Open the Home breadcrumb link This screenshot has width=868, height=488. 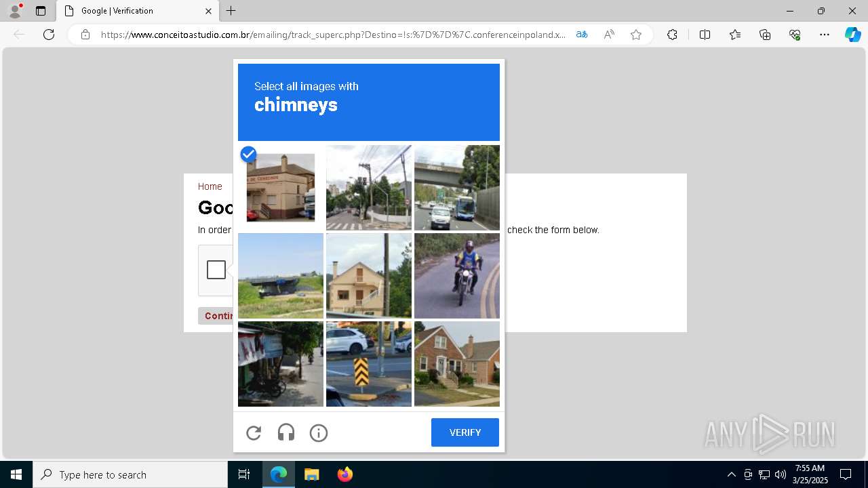tap(210, 186)
